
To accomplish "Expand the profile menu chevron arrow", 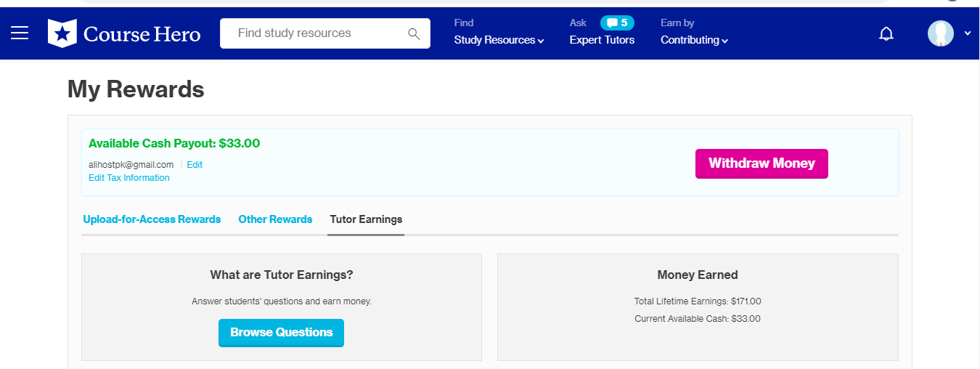I will [967, 33].
